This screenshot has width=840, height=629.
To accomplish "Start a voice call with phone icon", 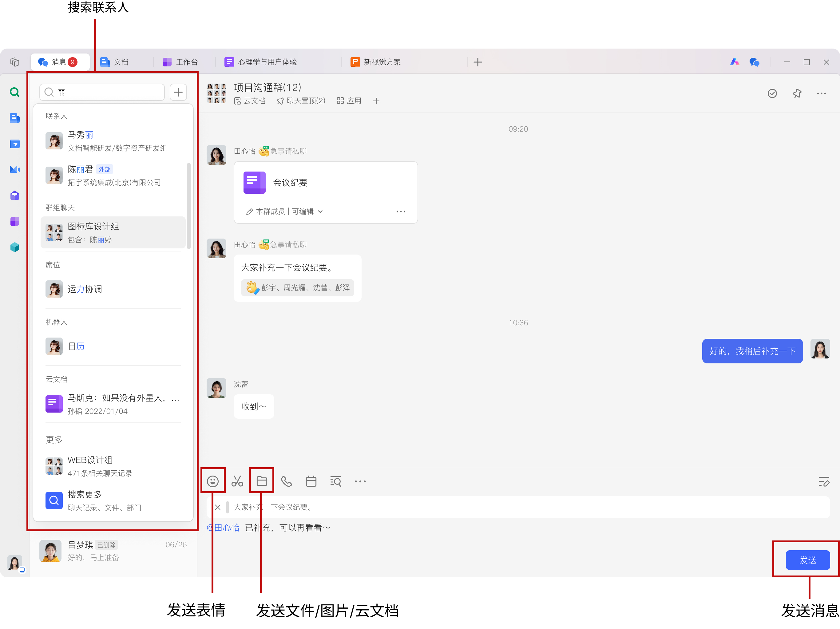I will [x=286, y=481].
